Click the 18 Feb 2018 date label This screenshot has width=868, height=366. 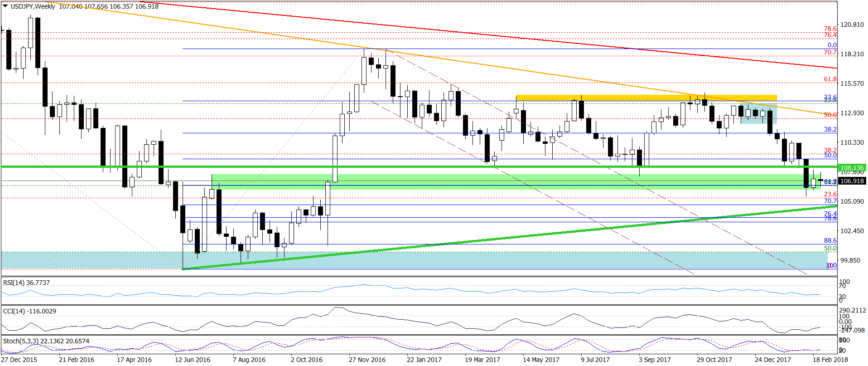pos(830,360)
